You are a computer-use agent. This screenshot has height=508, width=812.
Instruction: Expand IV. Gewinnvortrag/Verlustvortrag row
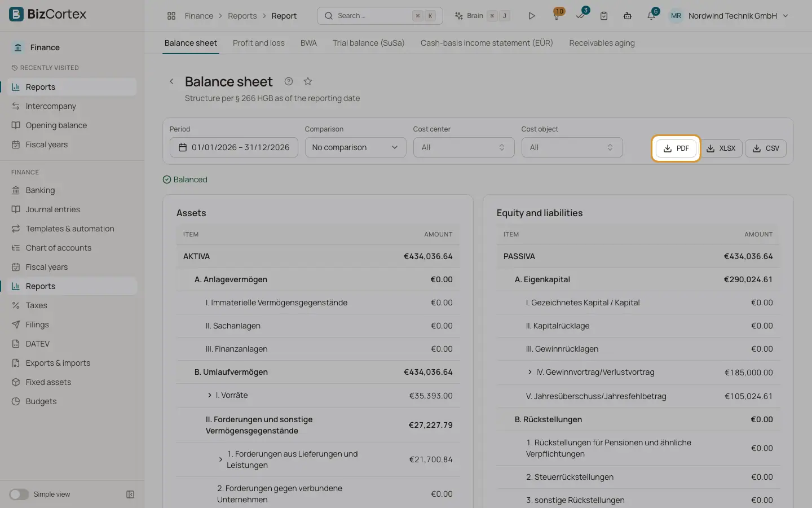530,372
